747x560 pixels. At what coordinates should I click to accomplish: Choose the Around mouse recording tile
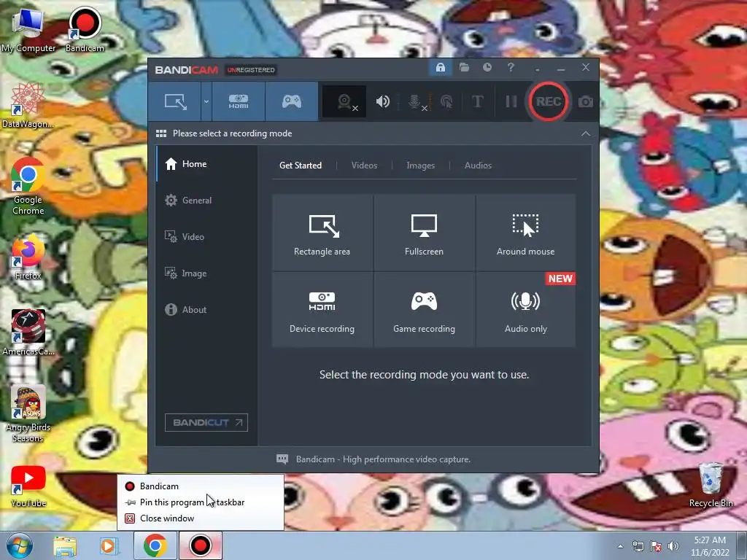coord(525,233)
